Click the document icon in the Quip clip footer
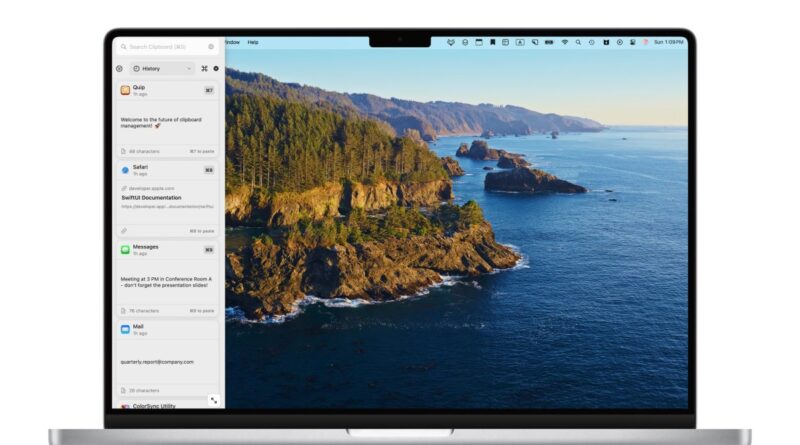 coord(123,152)
